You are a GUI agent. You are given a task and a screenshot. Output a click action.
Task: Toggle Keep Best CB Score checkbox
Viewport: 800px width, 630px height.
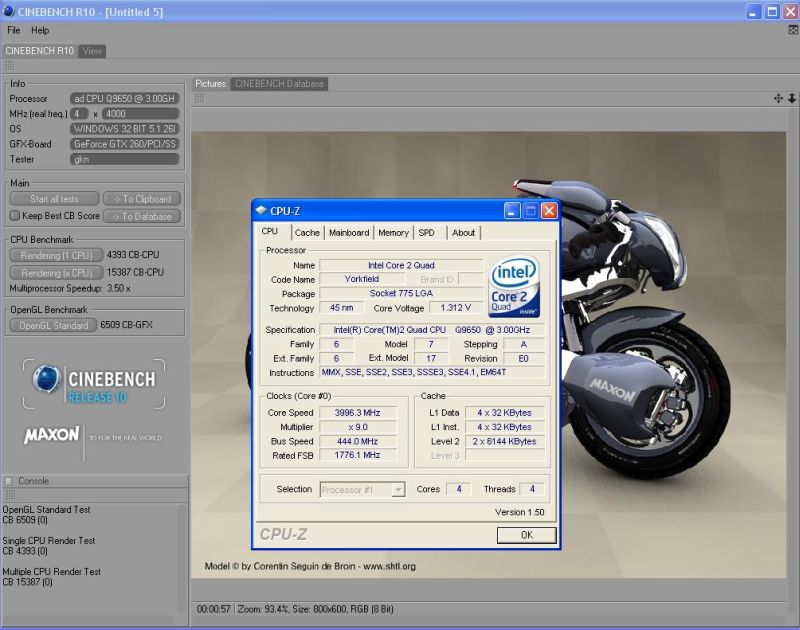[15, 216]
